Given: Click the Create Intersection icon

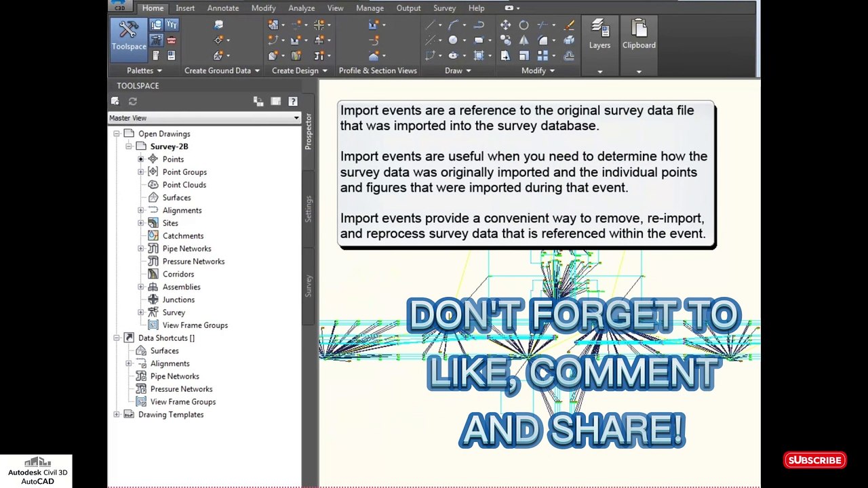Looking at the screenshot, I should pyautogui.click(x=319, y=25).
